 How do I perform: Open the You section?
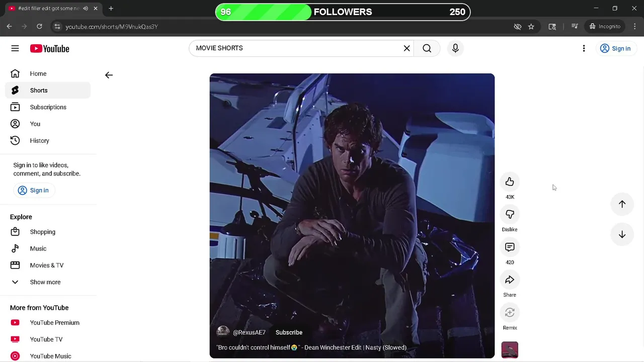[x=48, y=124]
